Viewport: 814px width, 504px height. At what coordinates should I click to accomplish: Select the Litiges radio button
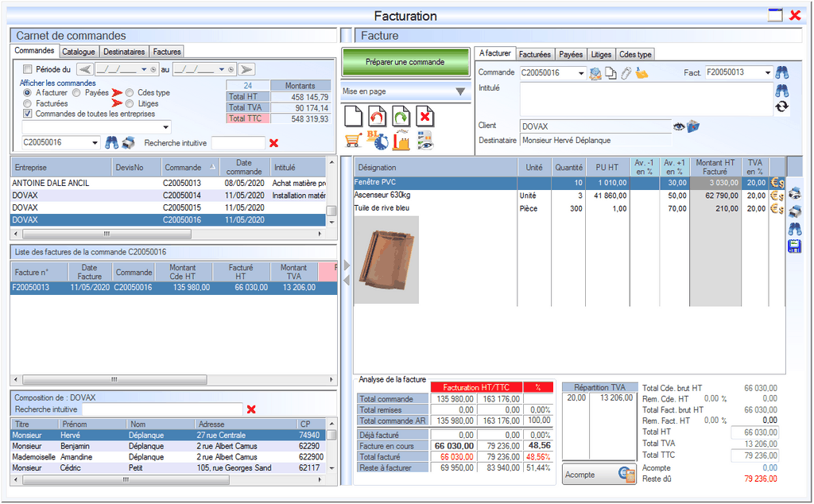130,103
